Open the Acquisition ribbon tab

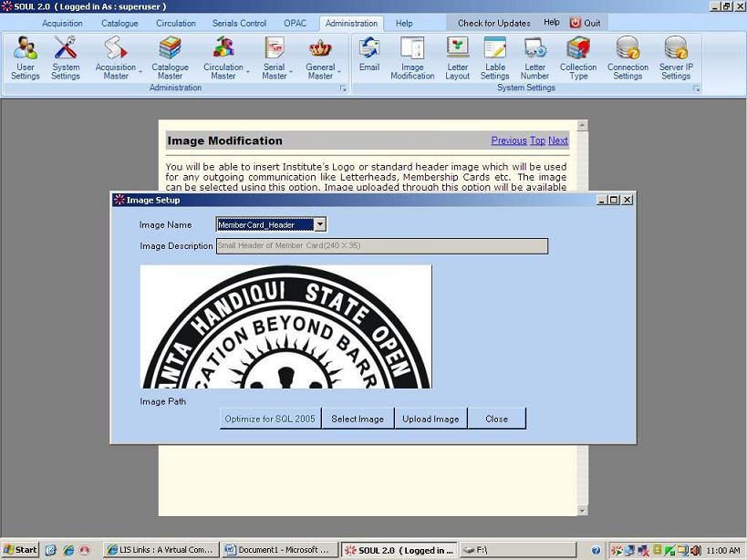pyautogui.click(x=62, y=24)
